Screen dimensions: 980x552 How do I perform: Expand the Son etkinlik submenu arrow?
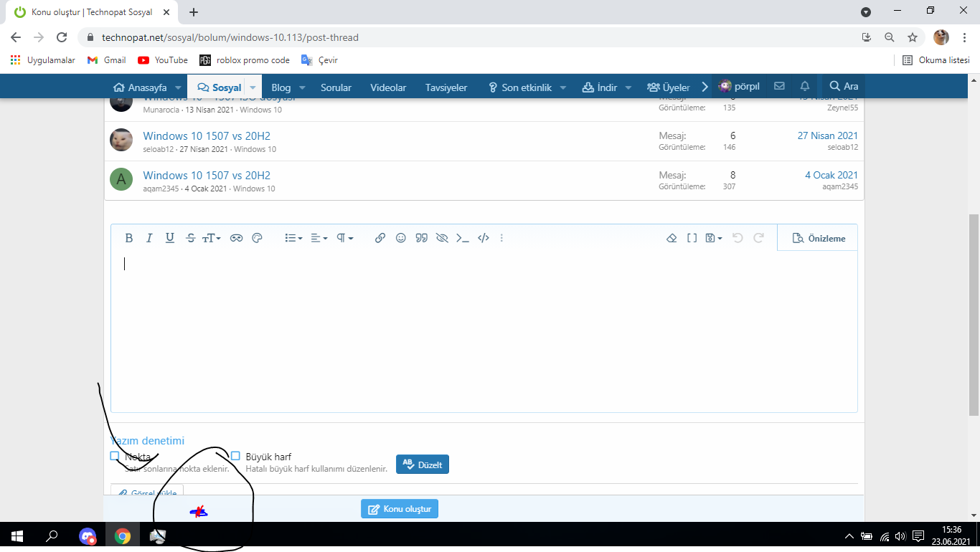coord(563,87)
